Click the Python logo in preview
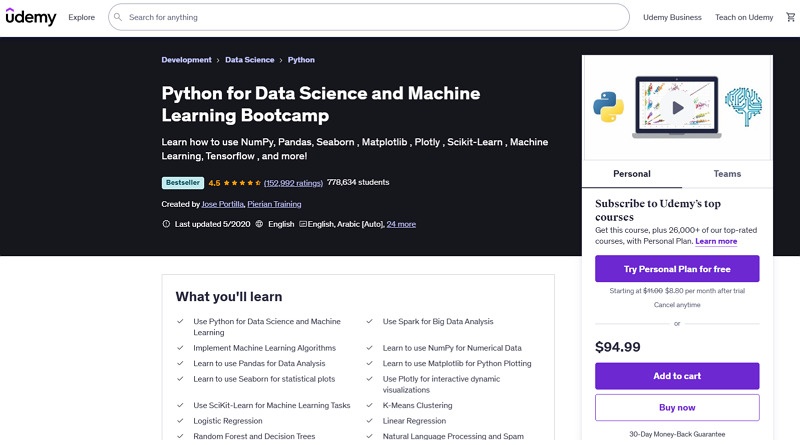The width and height of the screenshot is (800, 445). [x=608, y=107]
